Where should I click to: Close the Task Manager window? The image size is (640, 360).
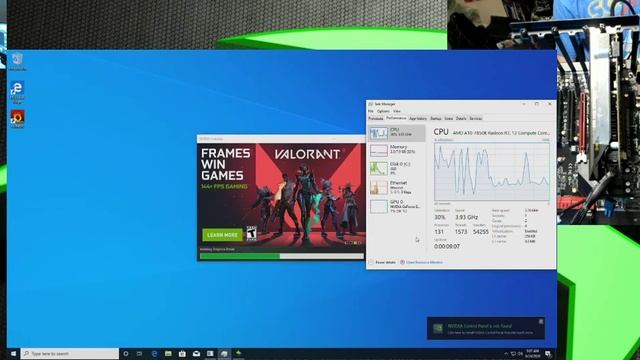pos(550,104)
